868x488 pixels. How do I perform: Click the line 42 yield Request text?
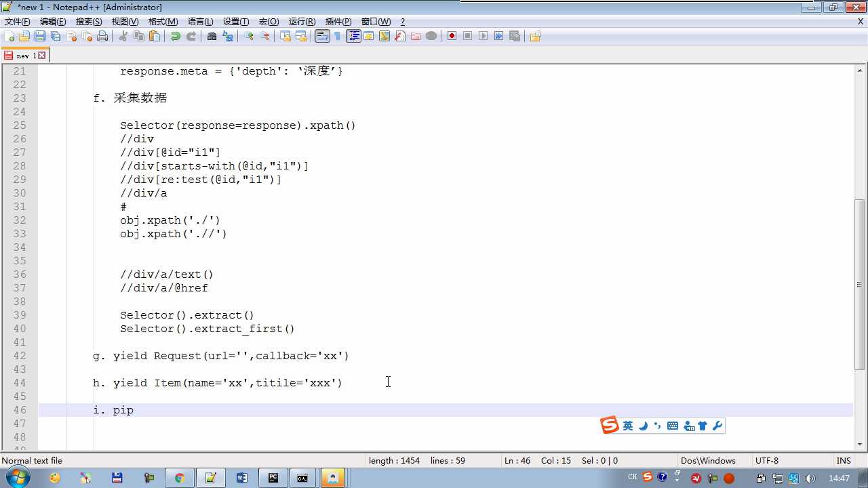click(231, 356)
